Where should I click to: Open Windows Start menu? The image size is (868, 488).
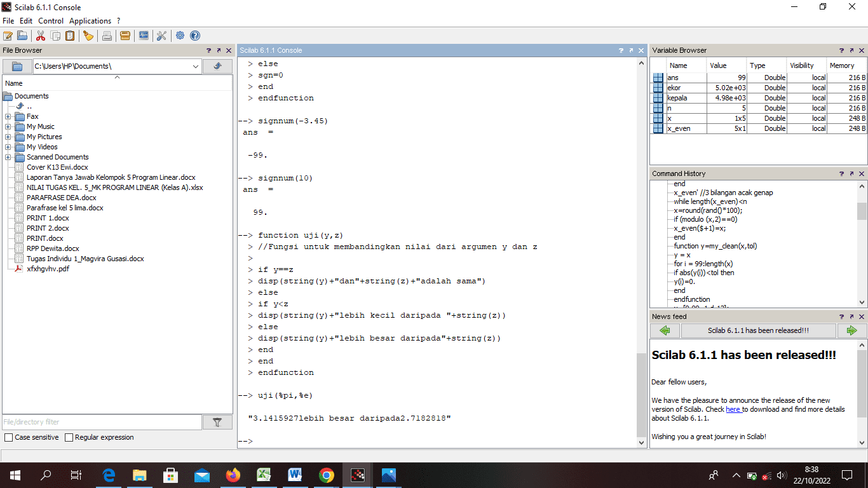pyautogui.click(x=15, y=475)
